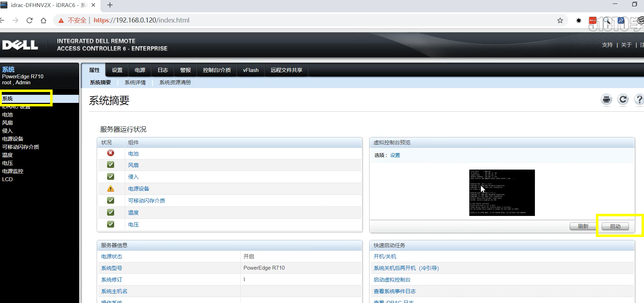Click the 系统主机名 info link
The height and width of the screenshot is (303, 644).
(x=114, y=291)
